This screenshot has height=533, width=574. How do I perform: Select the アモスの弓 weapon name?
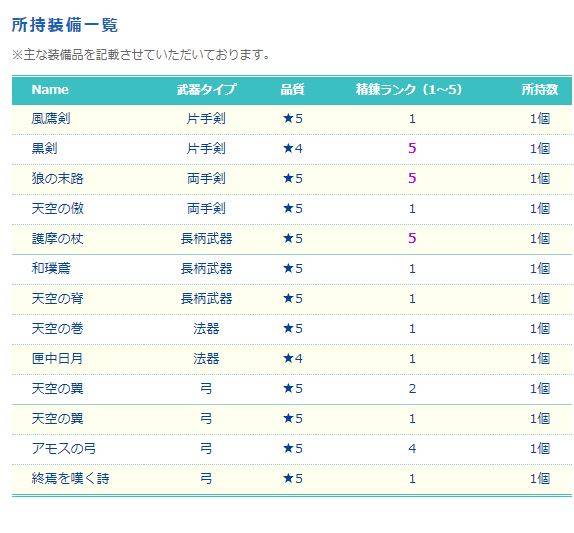(x=64, y=449)
